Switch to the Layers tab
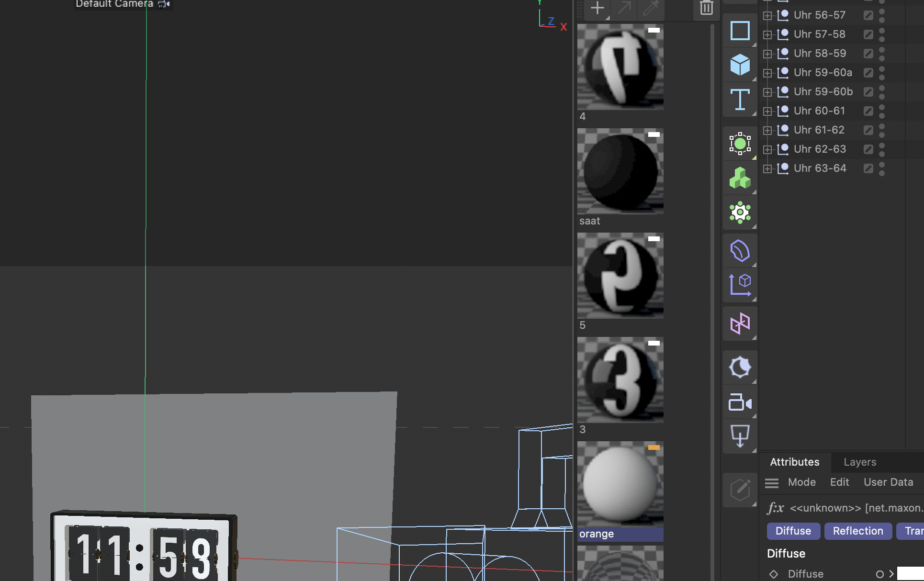 coord(860,462)
